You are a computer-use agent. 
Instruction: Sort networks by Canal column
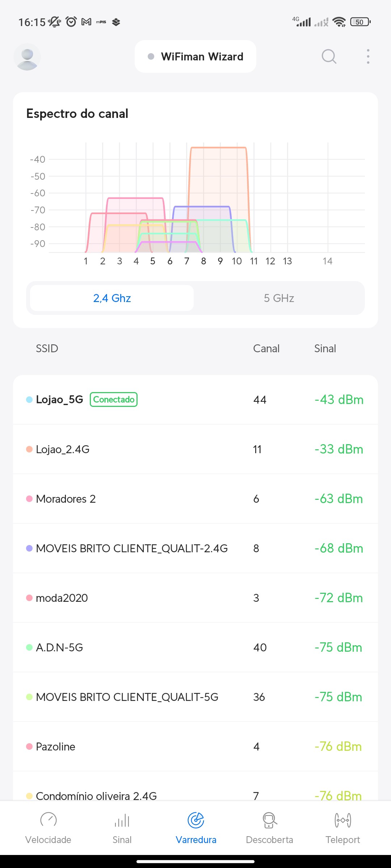(266, 348)
